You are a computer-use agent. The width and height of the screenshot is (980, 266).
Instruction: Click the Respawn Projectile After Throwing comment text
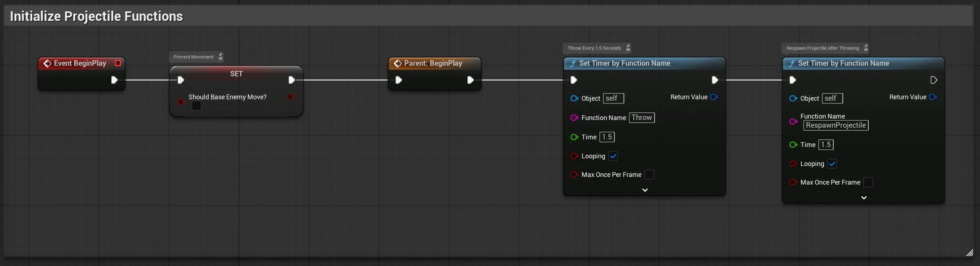(x=822, y=48)
